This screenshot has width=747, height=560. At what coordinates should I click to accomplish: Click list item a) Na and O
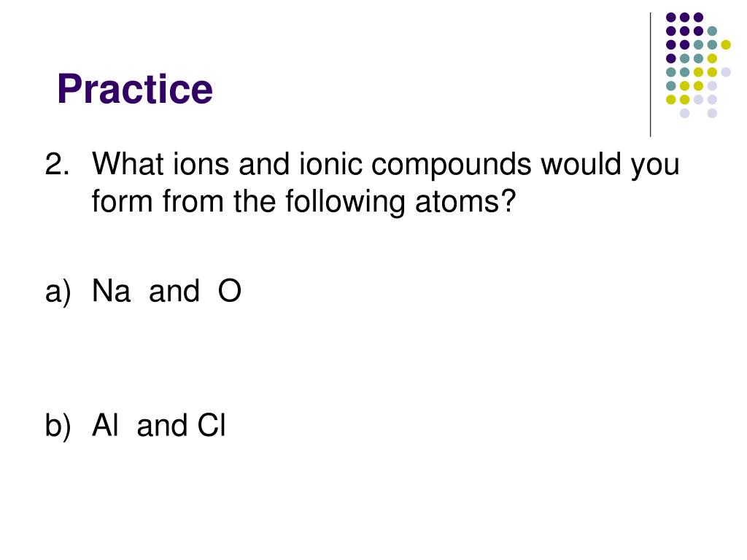(143, 290)
